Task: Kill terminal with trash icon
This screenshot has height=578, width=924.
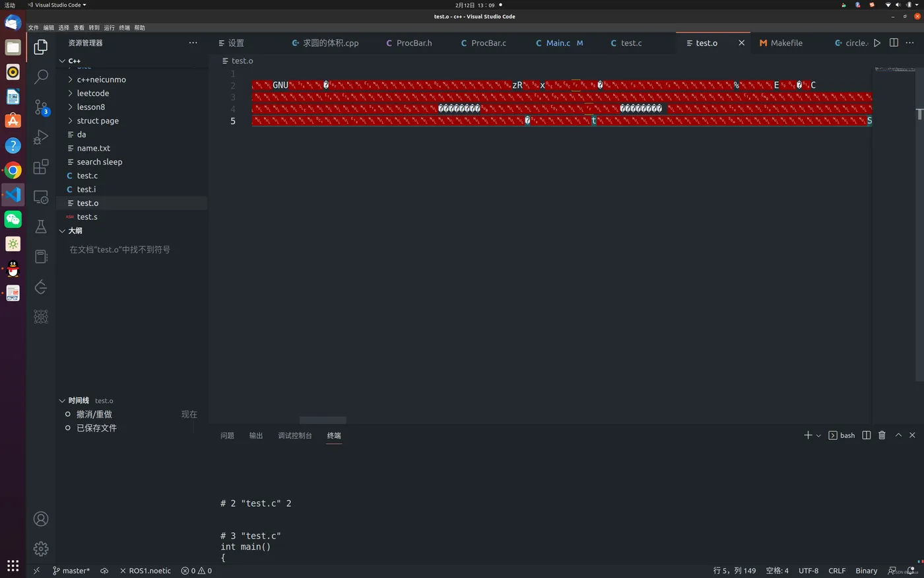Action: (x=882, y=435)
